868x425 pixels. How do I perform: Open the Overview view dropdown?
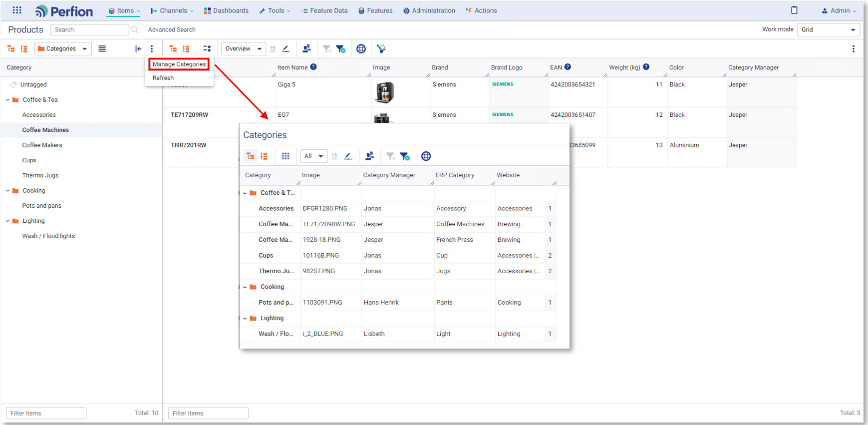(x=244, y=48)
